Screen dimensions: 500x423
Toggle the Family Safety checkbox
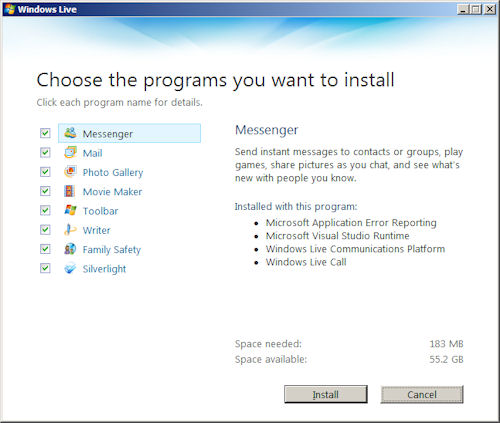click(45, 249)
